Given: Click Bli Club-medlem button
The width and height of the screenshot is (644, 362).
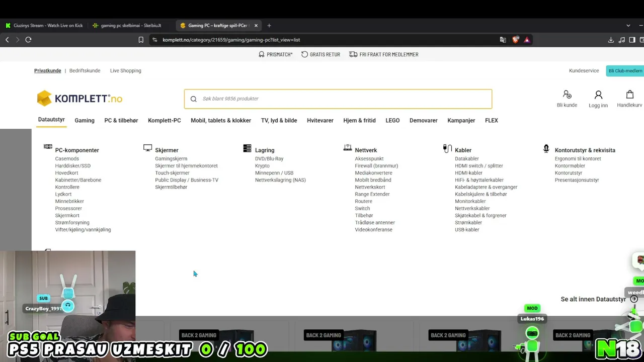Looking at the screenshot, I should 625,71.
